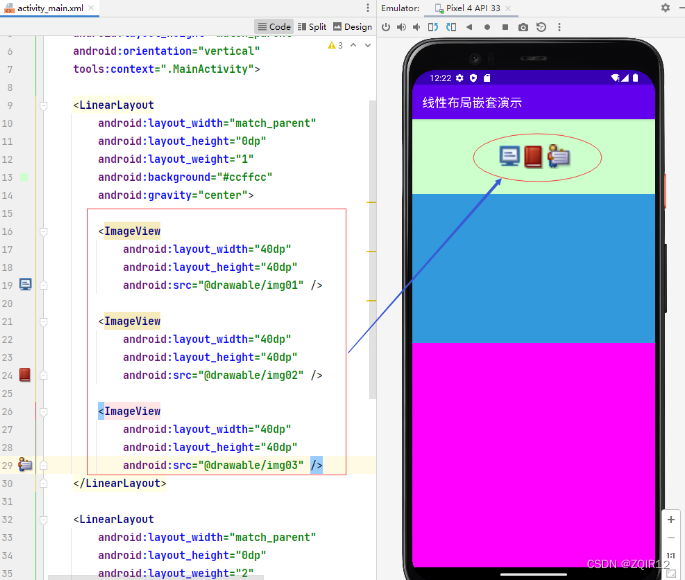Click the editor vertical scrollbar thumb

pyautogui.click(x=372, y=249)
